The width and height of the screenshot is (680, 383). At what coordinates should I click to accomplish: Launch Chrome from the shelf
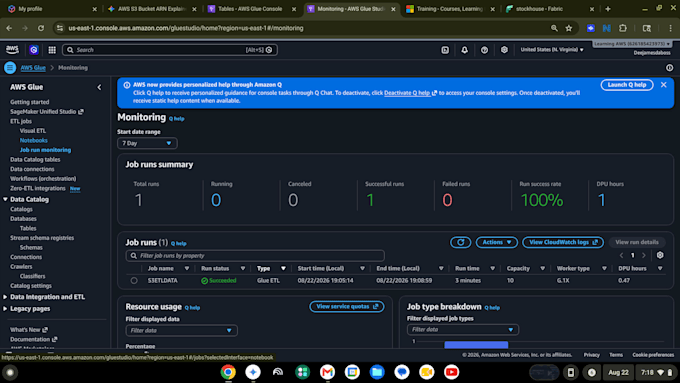pos(228,372)
